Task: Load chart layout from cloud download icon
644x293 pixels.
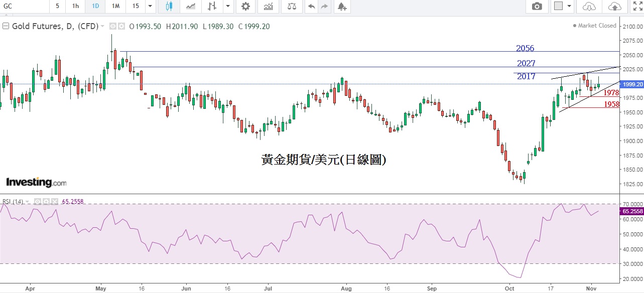Action: (x=589, y=7)
